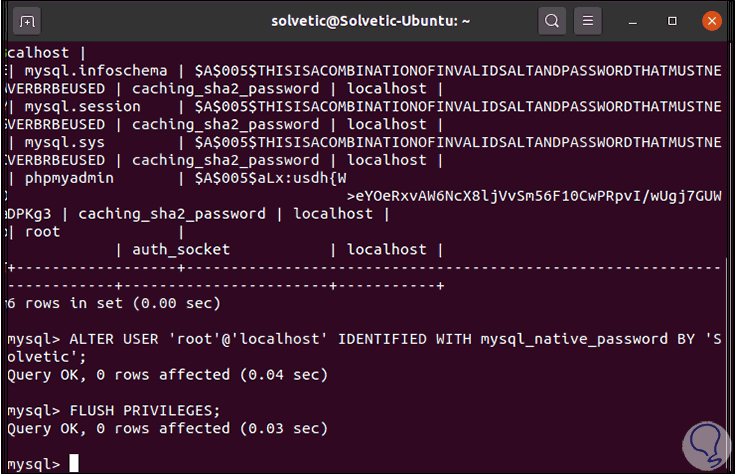Place cursor at the empty mysql> prompt

point(74,464)
